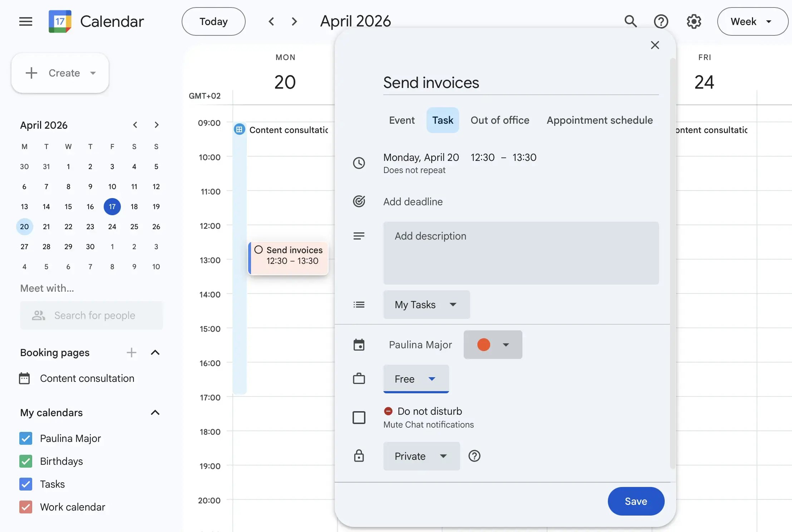This screenshot has width=792, height=532.
Task: Open the main hamburger menu
Action: pos(25,21)
